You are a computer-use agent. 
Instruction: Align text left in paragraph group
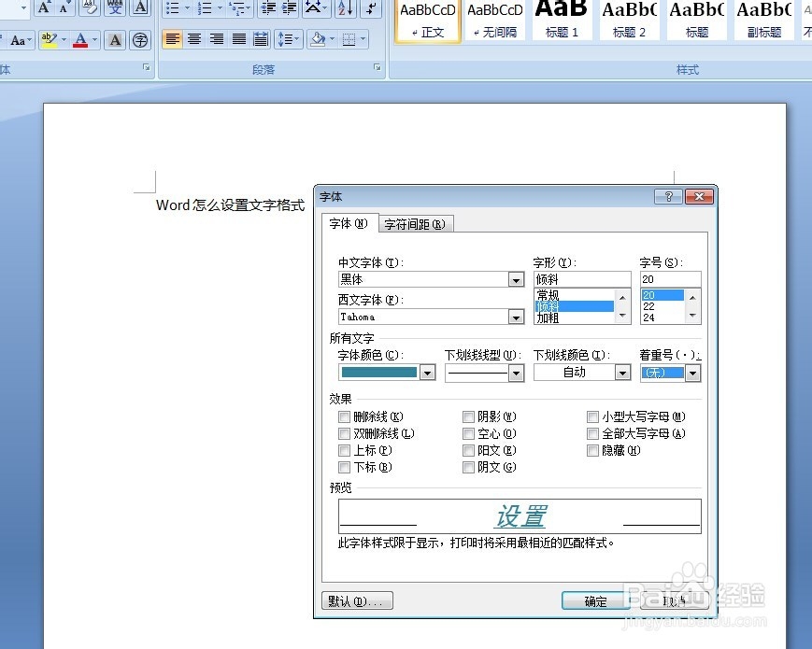click(x=173, y=39)
